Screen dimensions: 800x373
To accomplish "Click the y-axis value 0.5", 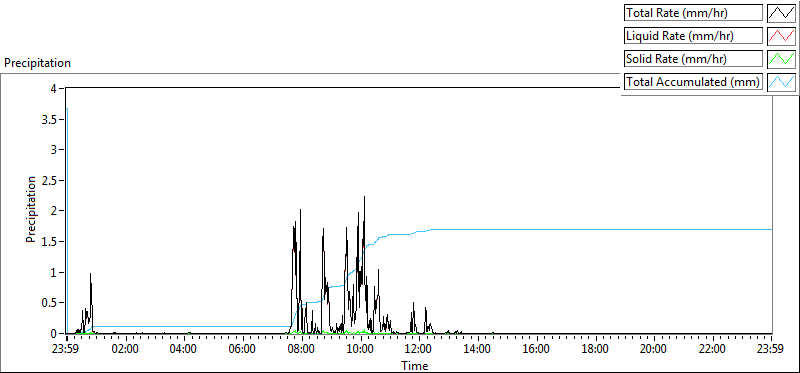I will click(x=48, y=303).
